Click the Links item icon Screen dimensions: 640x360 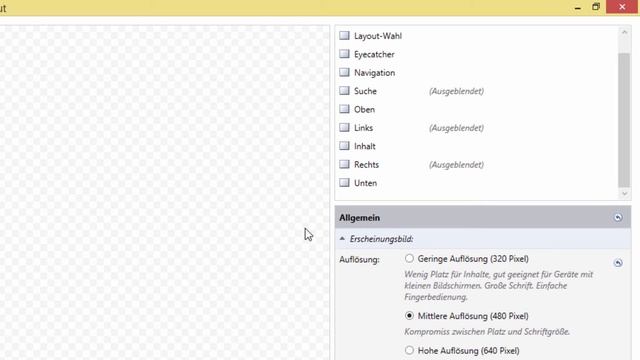344,127
